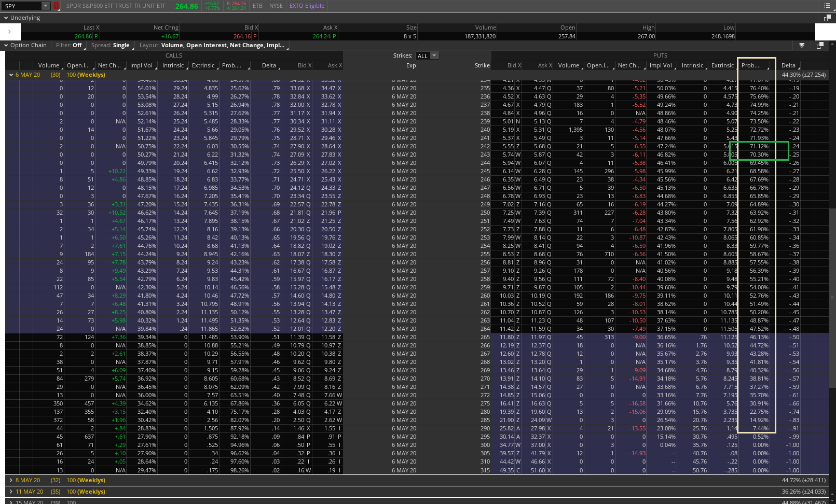Expand underlying quote details using the small arrow button
Screen dimensions: 836x504
click(10, 31)
